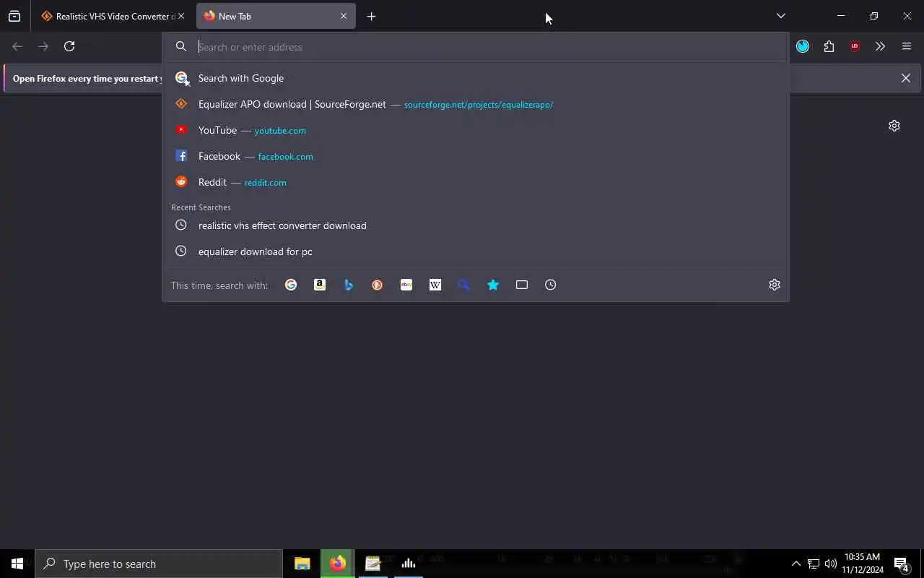Search this time with Amazon icon
The image size is (924, 578).
320,285
